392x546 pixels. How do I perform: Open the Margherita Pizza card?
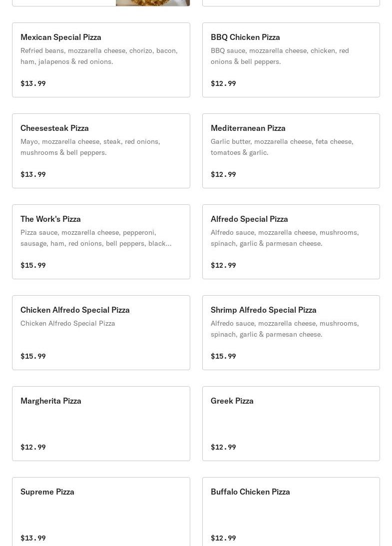coord(101,424)
